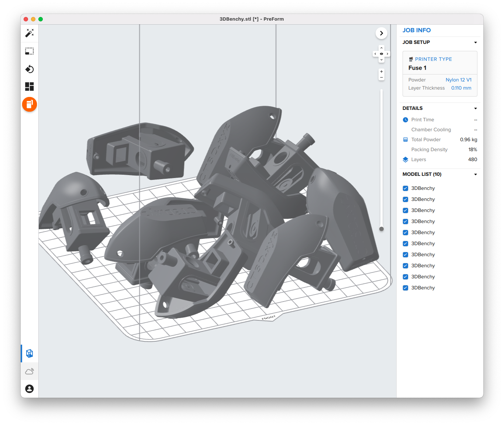The image size is (504, 425).
Task: Open the layout grid tool
Action: coord(30,87)
